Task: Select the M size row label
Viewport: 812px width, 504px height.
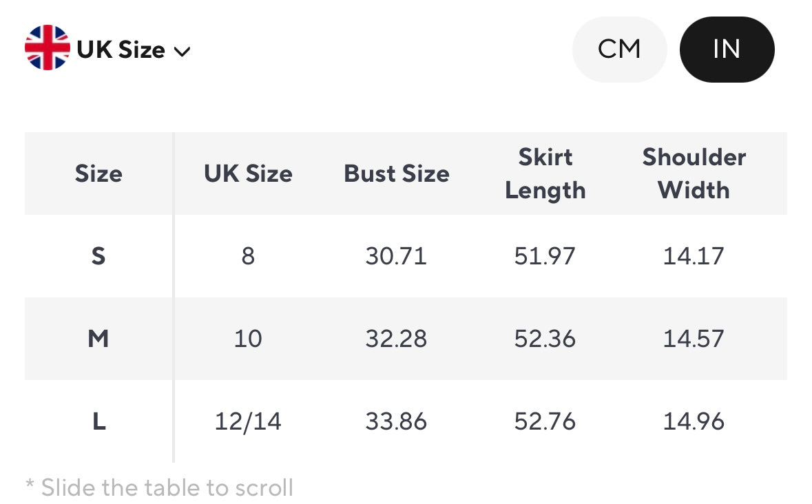Action: (x=98, y=339)
